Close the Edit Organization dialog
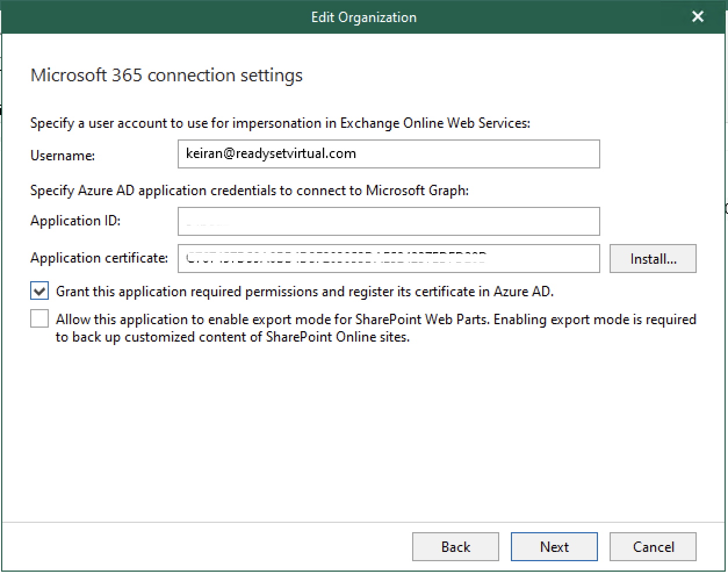The width and height of the screenshot is (728, 574). click(x=698, y=17)
